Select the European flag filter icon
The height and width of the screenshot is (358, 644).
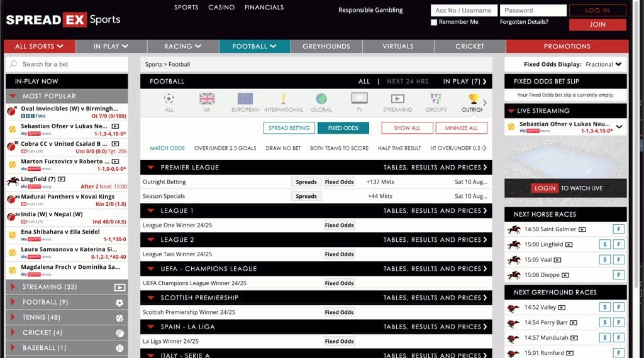[x=245, y=99]
